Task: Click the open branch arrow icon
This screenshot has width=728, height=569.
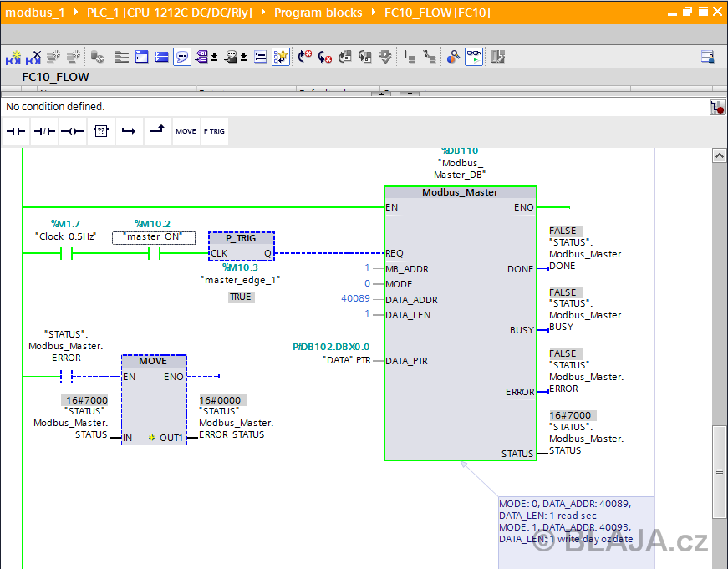Action: click(x=129, y=131)
